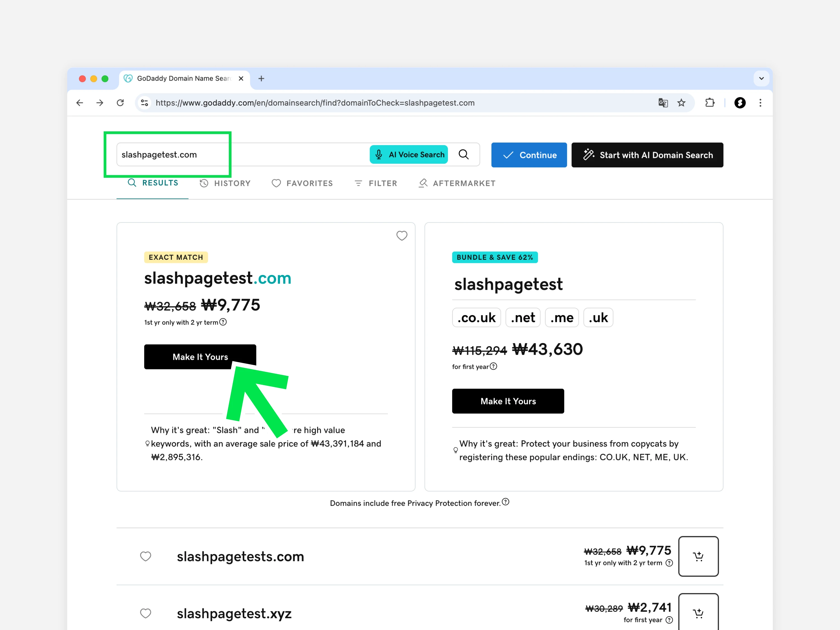Open info icon beside bundle 'for first year'
840x630 pixels.
[493, 367]
